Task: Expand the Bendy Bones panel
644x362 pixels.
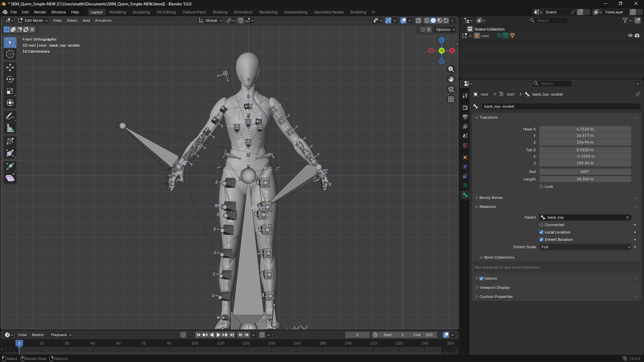Action: point(491,198)
